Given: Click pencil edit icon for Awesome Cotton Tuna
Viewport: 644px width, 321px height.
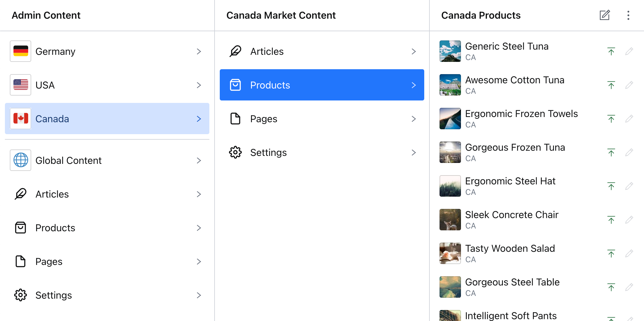Looking at the screenshot, I should (629, 85).
